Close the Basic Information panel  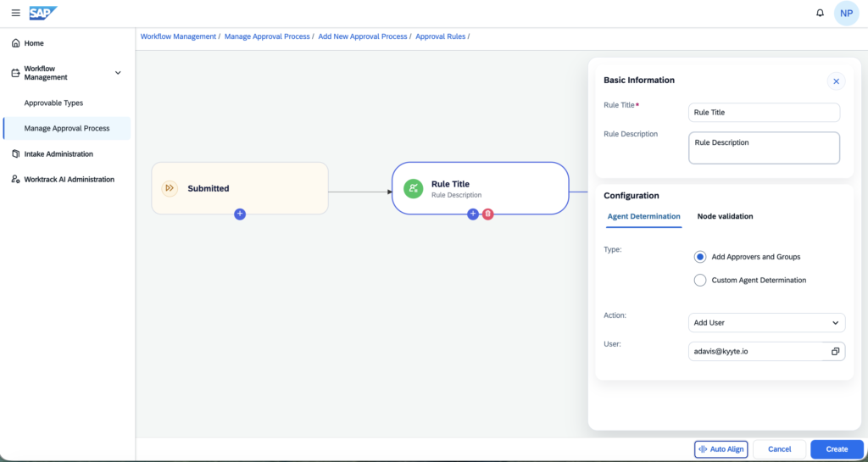pyautogui.click(x=836, y=81)
